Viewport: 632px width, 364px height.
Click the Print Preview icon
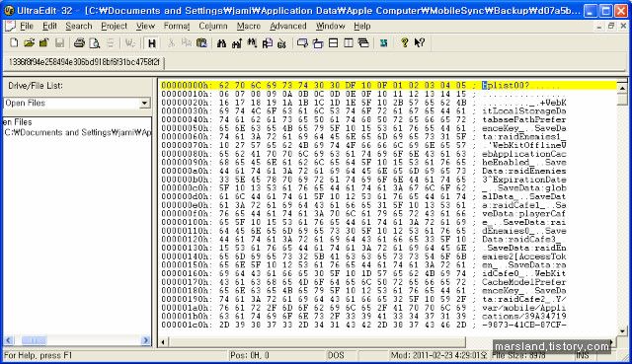tap(95, 42)
